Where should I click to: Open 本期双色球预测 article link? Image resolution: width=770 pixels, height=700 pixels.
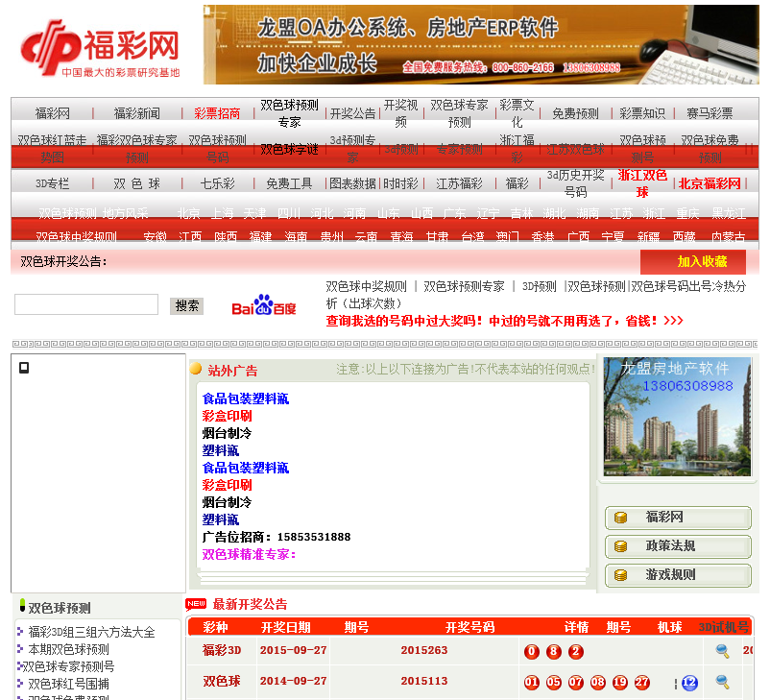click(x=69, y=649)
